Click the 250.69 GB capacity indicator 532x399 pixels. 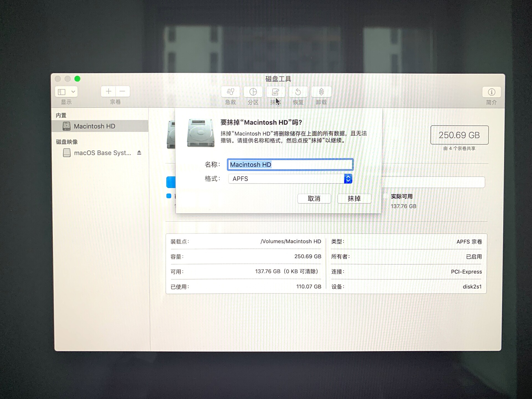pos(459,135)
